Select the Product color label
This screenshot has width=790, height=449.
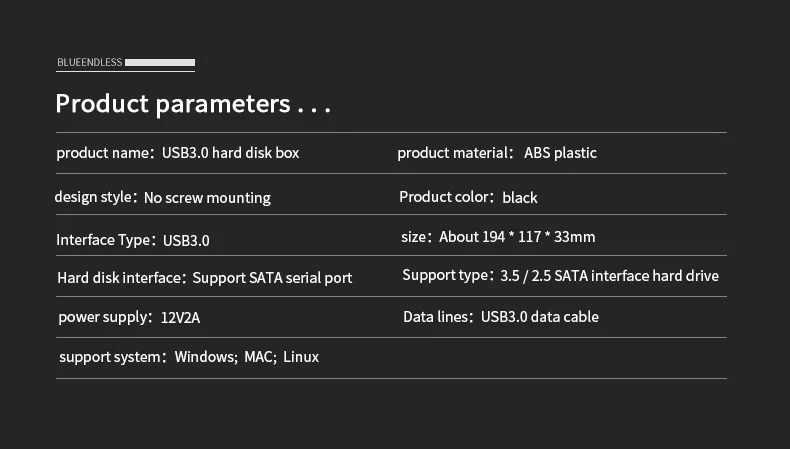pyautogui.click(x=446, y=197)
